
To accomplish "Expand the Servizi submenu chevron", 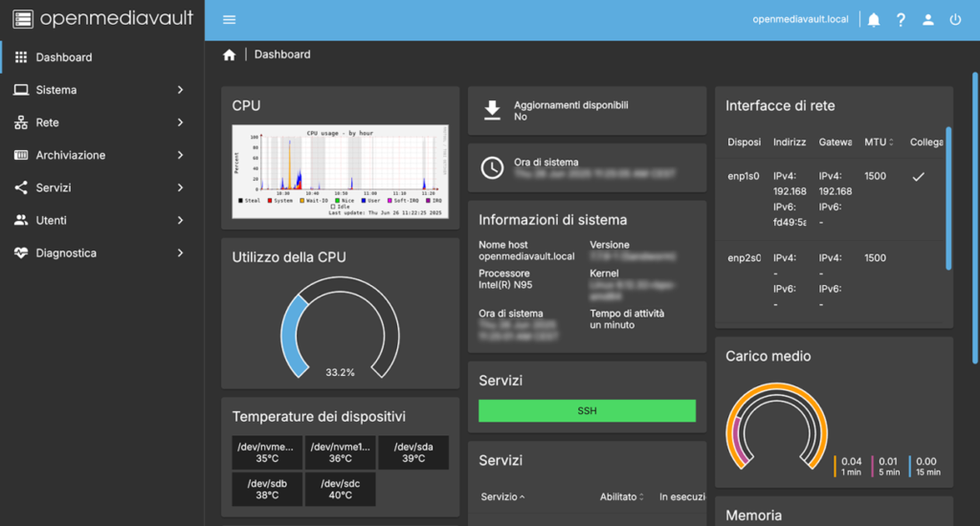I will point(180,187).
